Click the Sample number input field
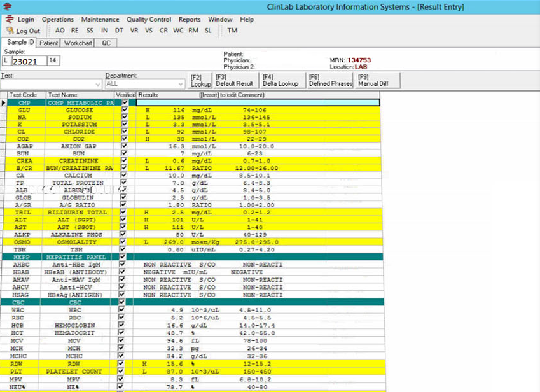Screen dimensions: 540x392 (29, 61)
